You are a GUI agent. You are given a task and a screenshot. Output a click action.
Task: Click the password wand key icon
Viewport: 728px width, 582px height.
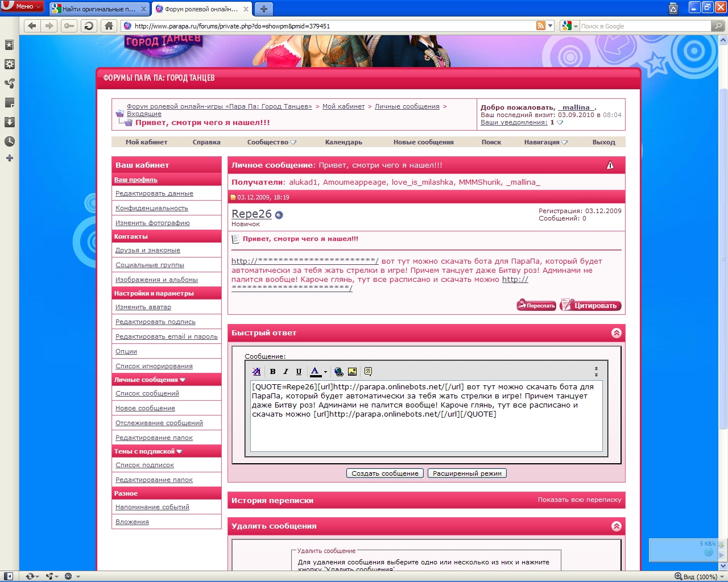click(69, 26)
